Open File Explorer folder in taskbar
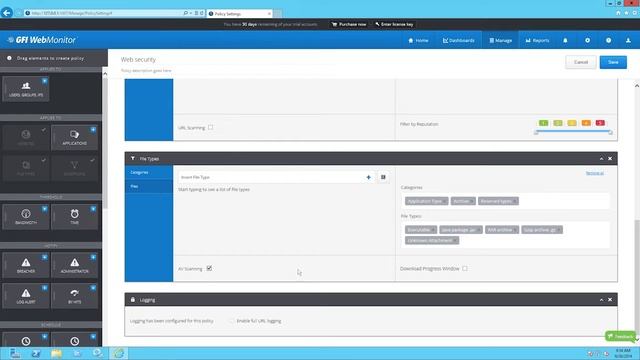The image size is (640, 360). pyautogui.click(x=56, y=353)
